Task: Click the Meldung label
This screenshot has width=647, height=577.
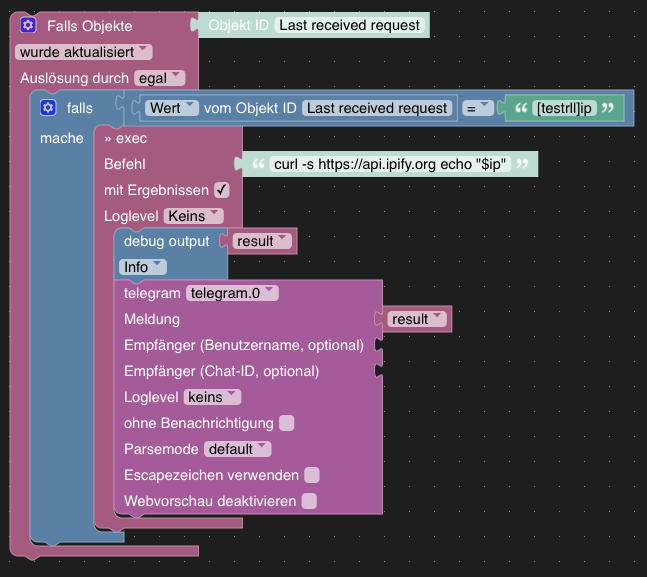Action: click(x=152, y=319)
